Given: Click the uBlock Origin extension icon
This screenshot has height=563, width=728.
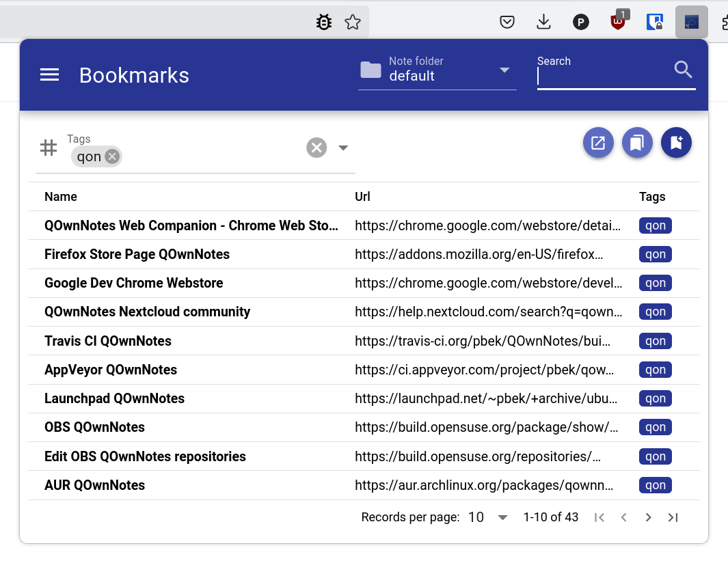Looking at the screenshot, I should pos(617,21).
